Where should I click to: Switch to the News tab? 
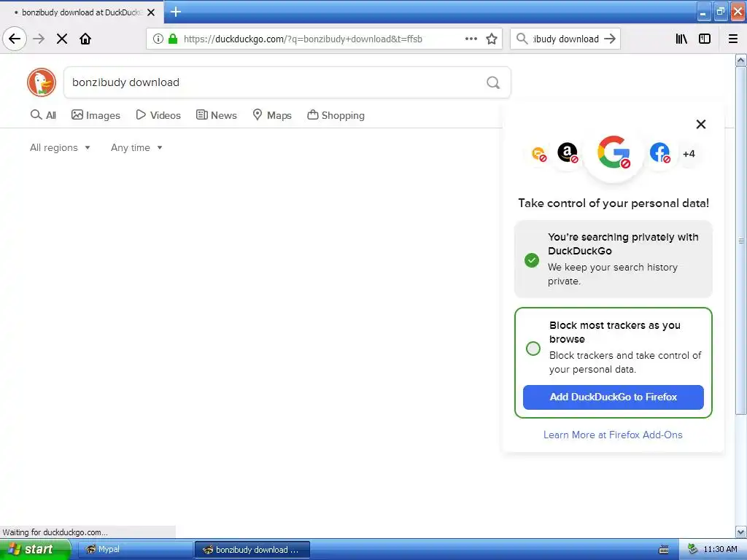tap(216, 115)
